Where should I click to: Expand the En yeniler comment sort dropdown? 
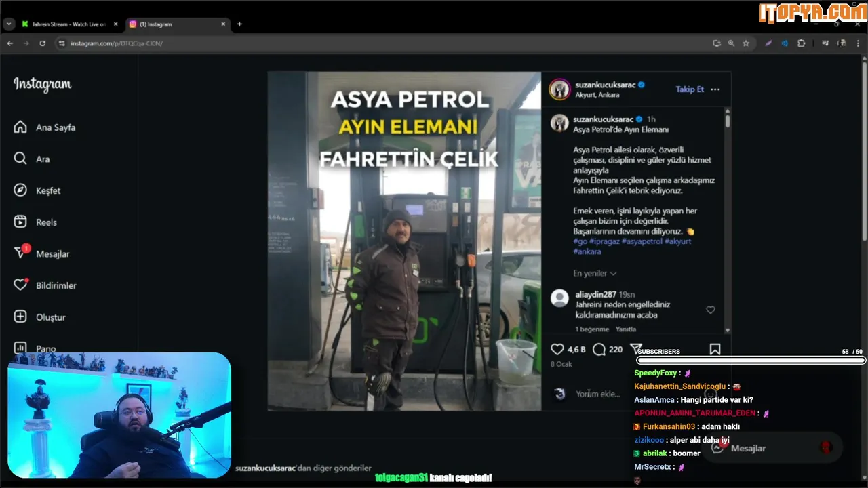pos(595,273)
